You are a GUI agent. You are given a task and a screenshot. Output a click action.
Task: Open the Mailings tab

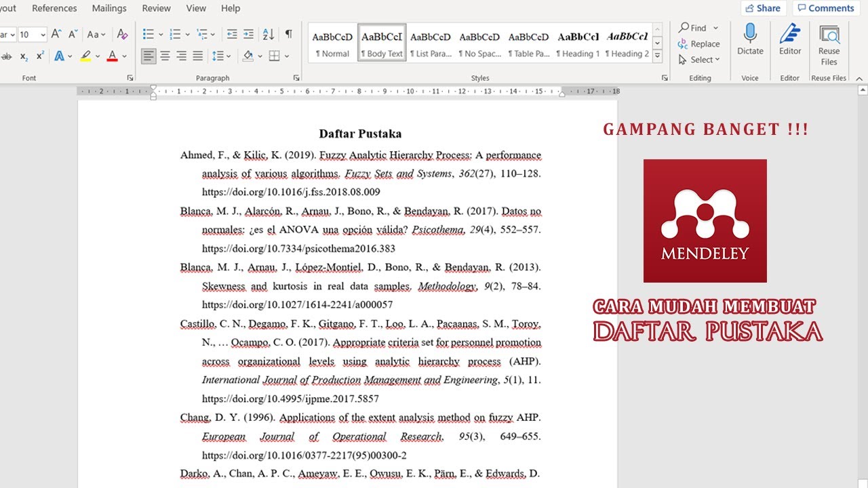[x=108, y=8]
